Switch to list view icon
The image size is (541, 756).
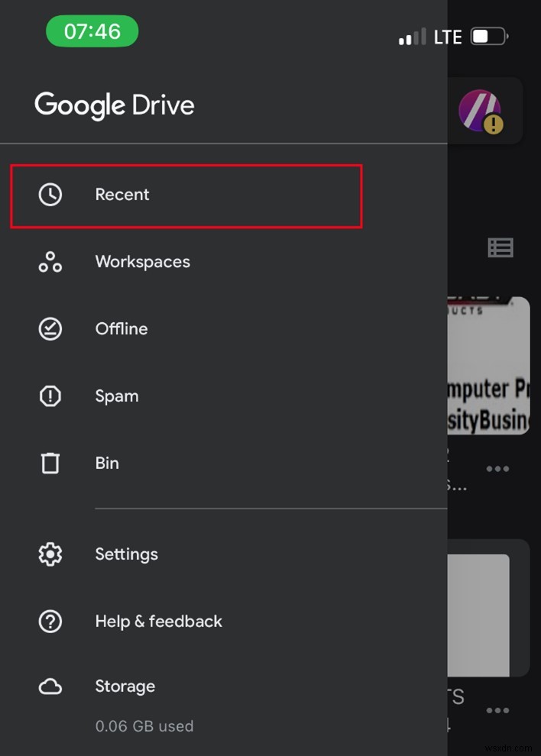(501, 248)
